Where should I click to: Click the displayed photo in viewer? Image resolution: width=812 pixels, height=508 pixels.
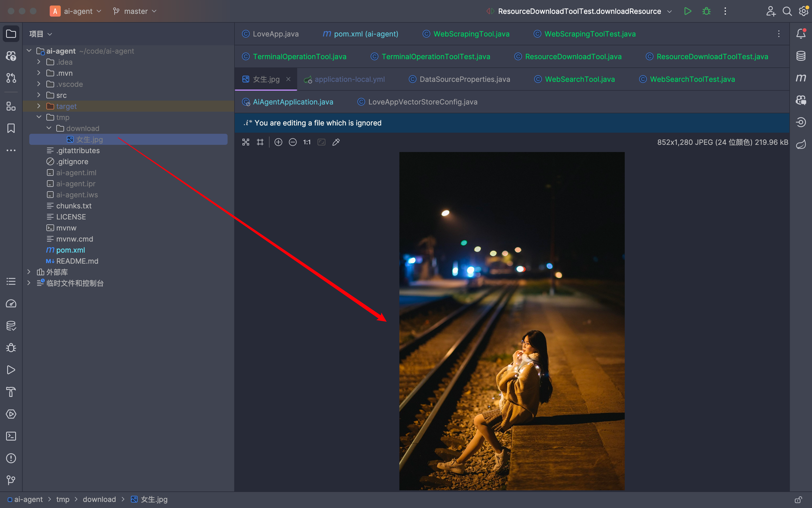512,321
